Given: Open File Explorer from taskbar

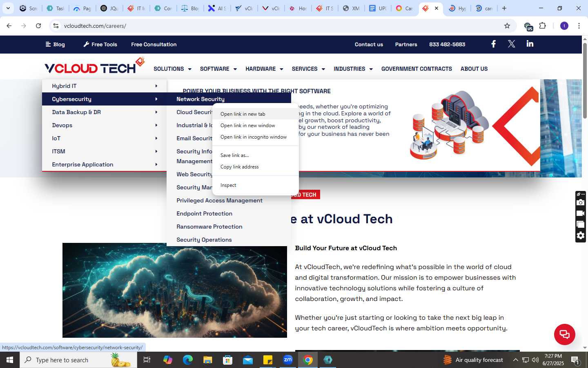Looking at the screenshot, I should click(x=208, y=360).
